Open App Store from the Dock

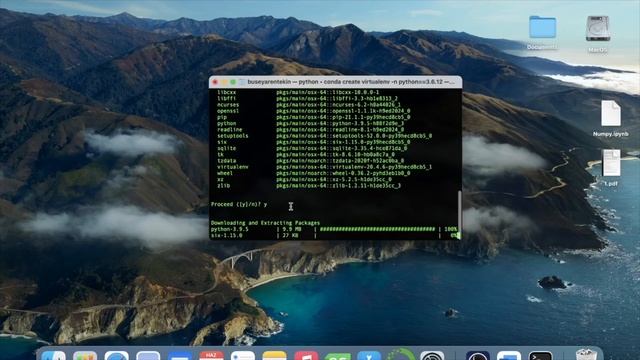coord(369,355)
